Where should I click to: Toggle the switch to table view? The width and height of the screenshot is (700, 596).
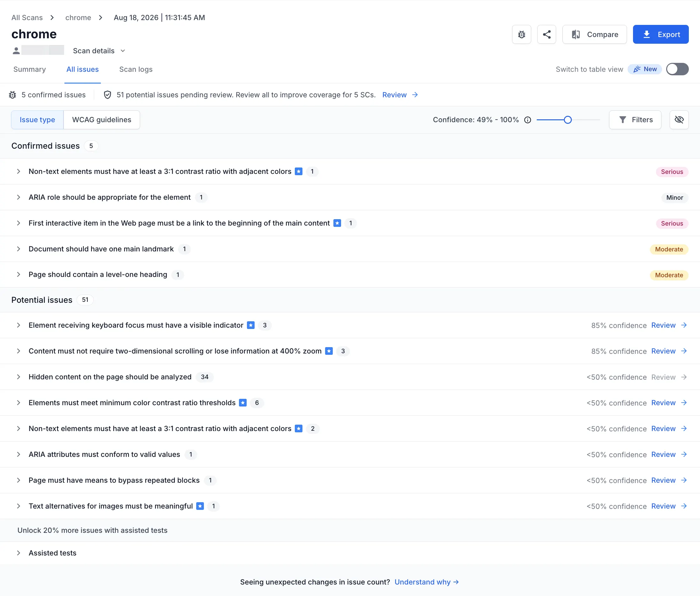[x=677, y=69]
